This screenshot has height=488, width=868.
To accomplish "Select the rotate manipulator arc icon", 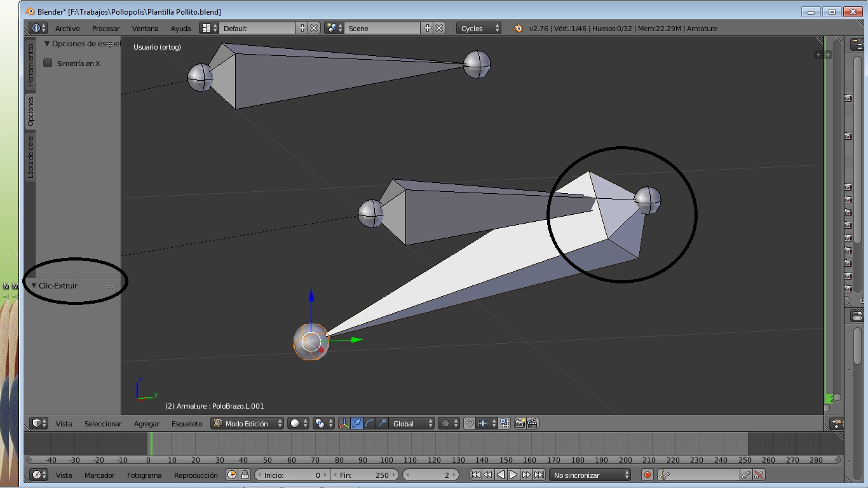I will pos(369,423).
